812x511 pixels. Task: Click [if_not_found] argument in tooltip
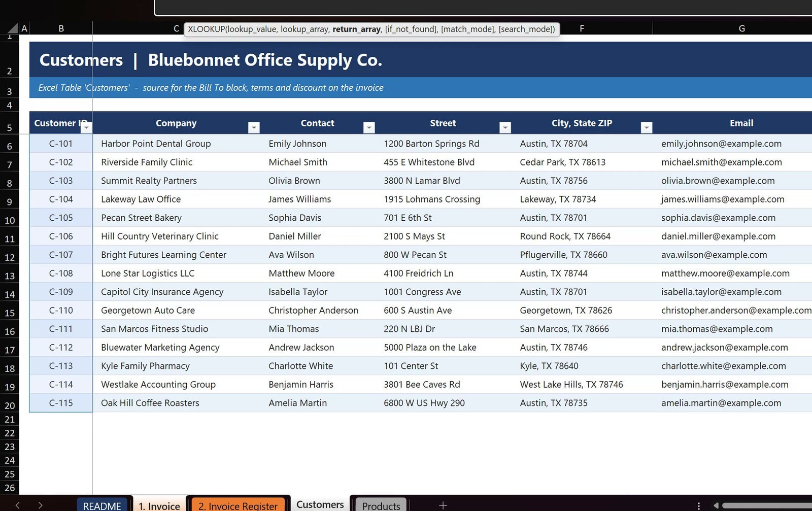(x=411, y=29)
